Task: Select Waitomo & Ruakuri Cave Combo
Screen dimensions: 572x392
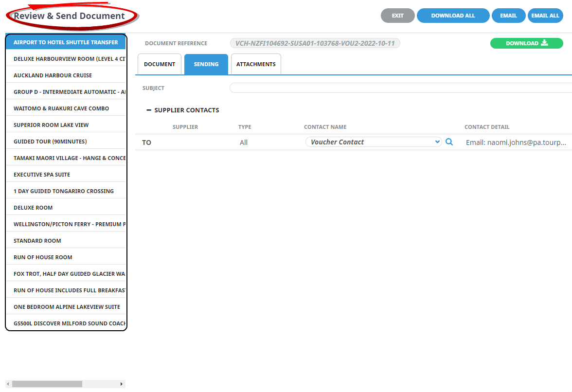Action: tap(66, 108)
